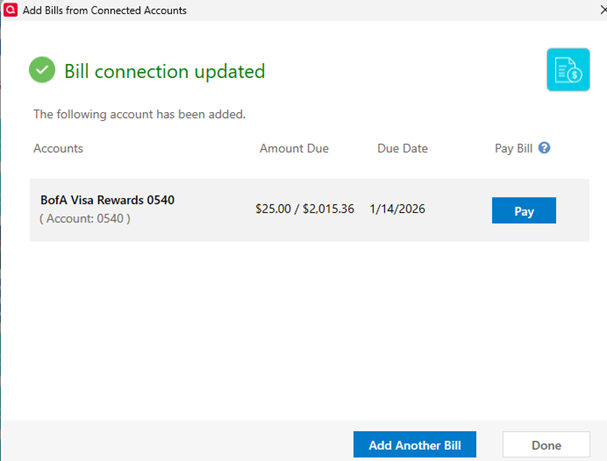Screen dimensions: 607x461
Task: Click the Accounts column header
Action: pyautogui.click(x=58, y=148)
